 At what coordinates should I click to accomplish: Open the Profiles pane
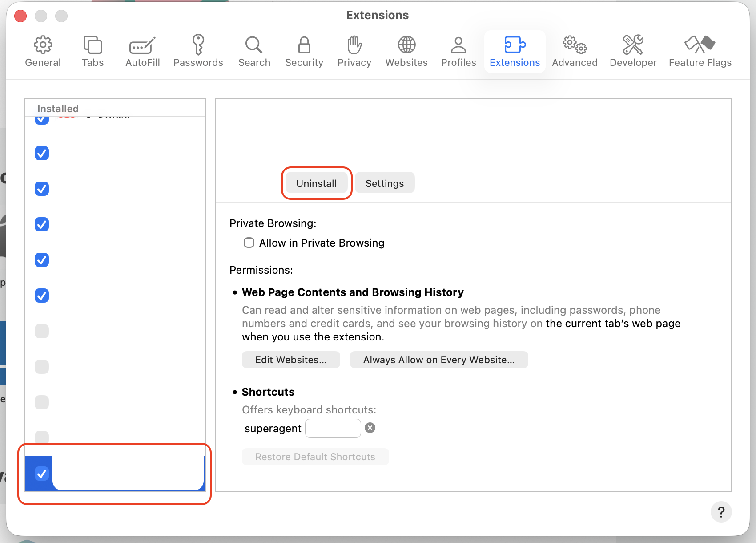(458, 51)
